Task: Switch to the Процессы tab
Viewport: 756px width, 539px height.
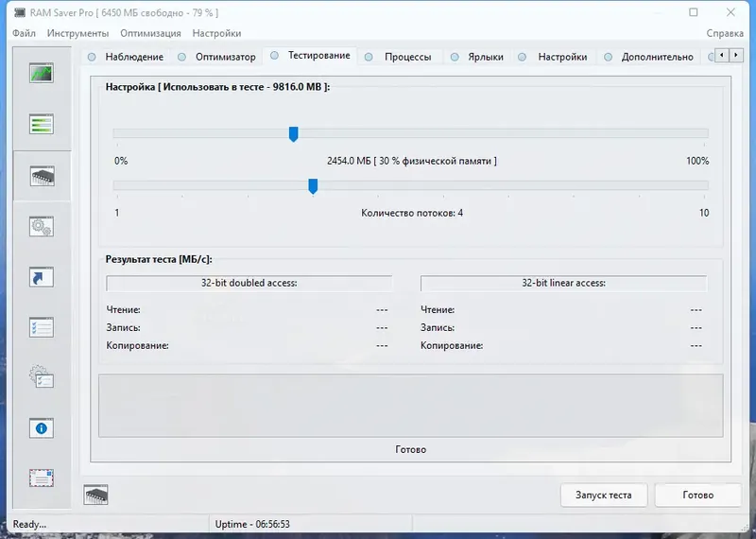Action: [400, 57]
